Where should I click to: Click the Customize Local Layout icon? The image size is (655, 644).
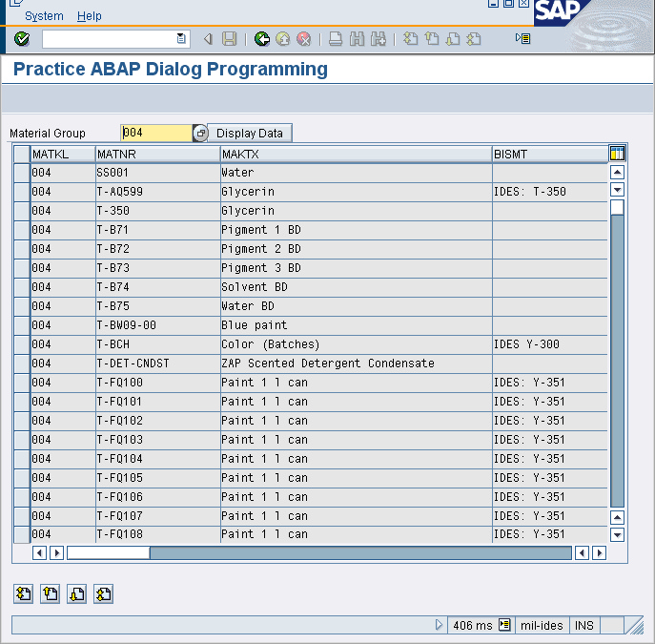[x=522, y=38]
